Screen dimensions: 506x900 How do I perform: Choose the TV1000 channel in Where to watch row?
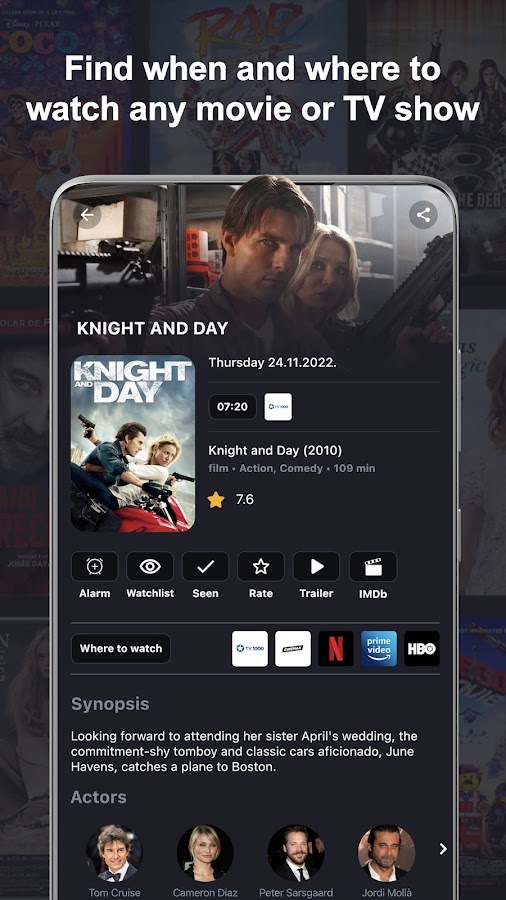250,649
